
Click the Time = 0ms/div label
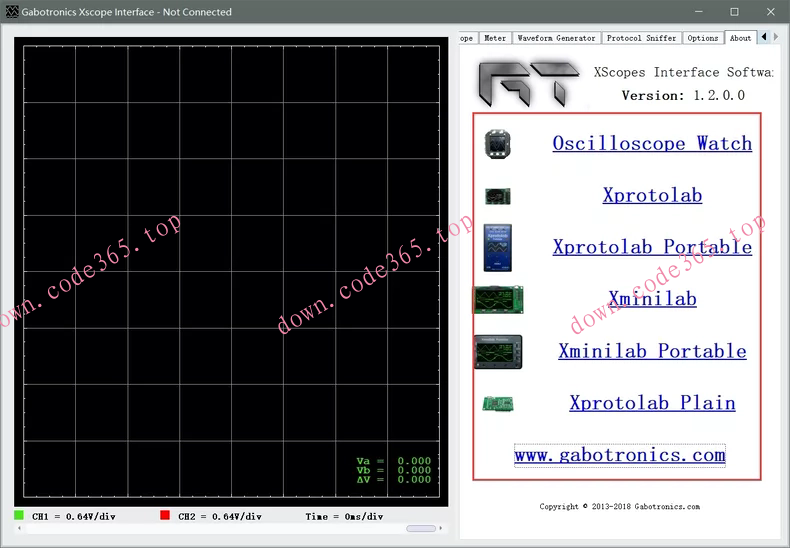344,516
